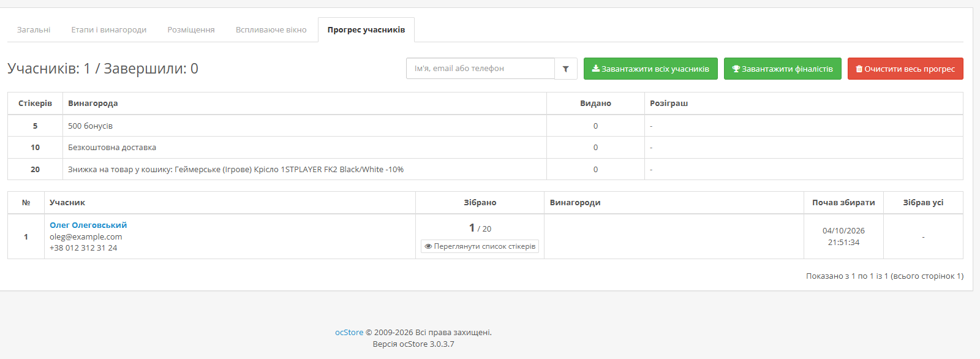Select the Прогрес учасників tab

366,29
